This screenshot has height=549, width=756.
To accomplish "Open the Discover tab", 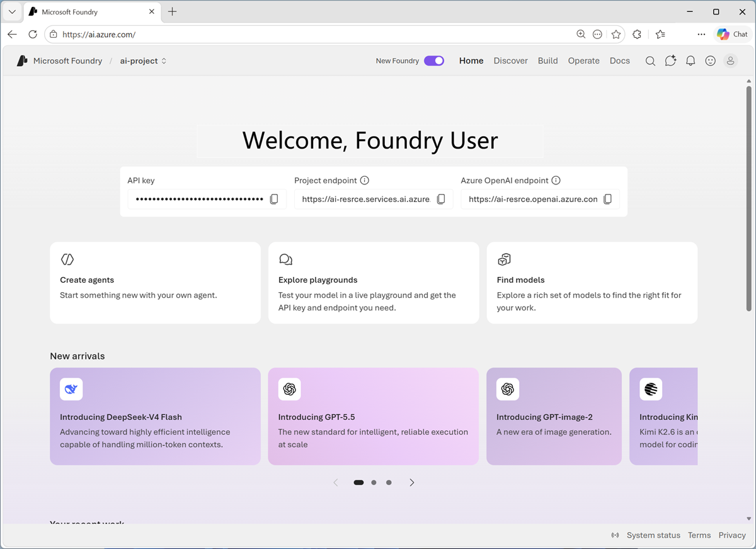I will coord(511,61).
